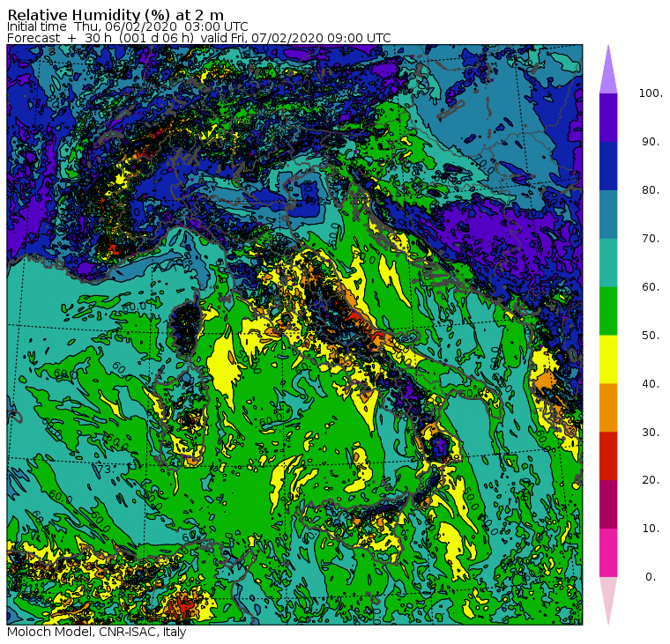Click the pink 0–10 colorbar segment
Image resolution: width=670 pixels, height=644 pixels.
tap(608, 552)
